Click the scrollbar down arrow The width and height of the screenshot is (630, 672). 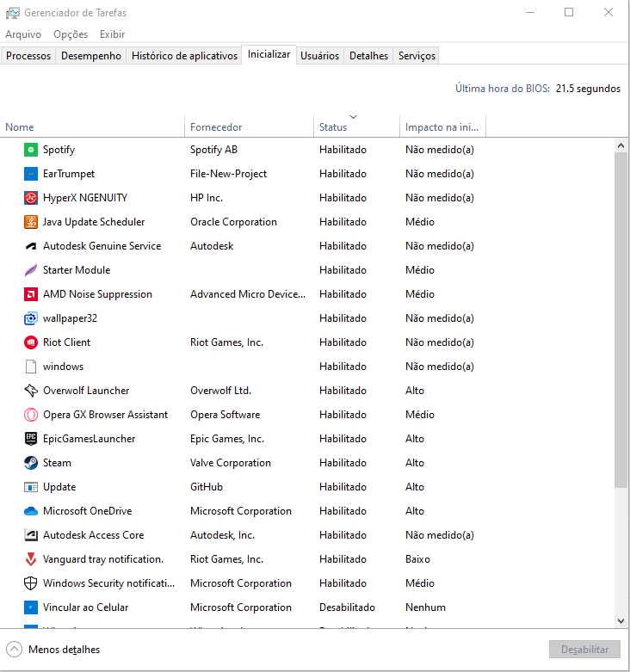coord(621,621)
